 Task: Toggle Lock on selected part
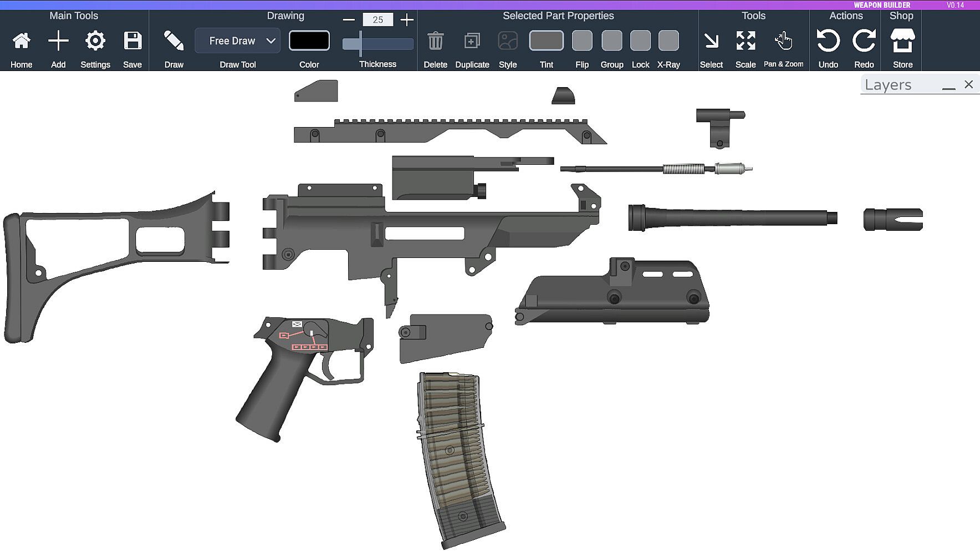pyautogui.click(x=640, y=40)
